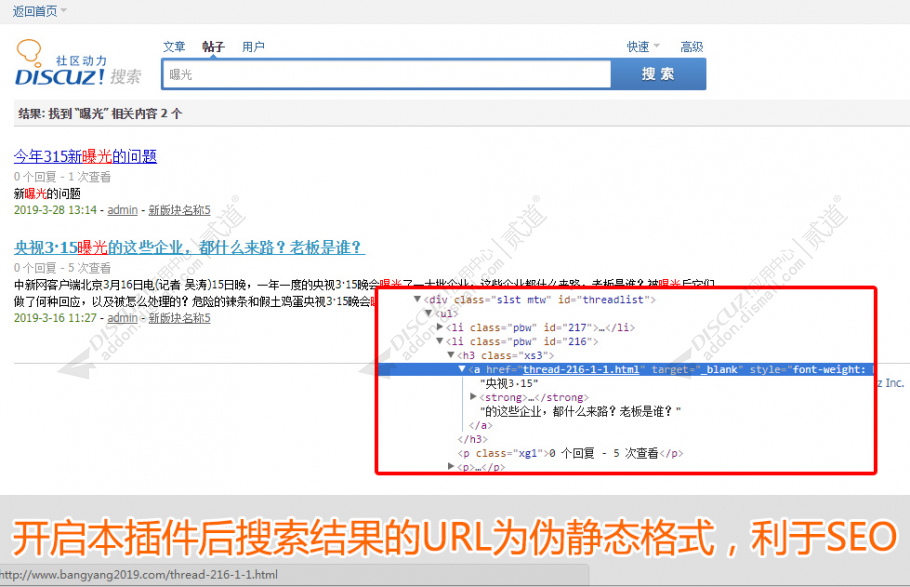Open the 返回首页 dropdown

(x=39, y=11)
